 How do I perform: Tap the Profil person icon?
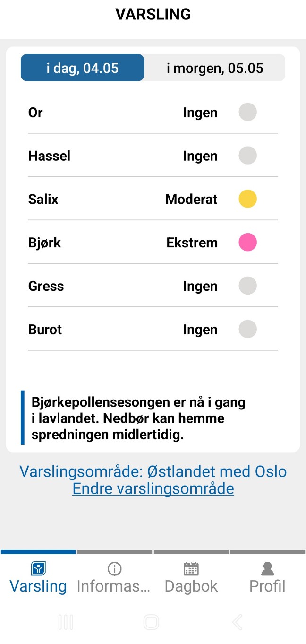[267, 568]
